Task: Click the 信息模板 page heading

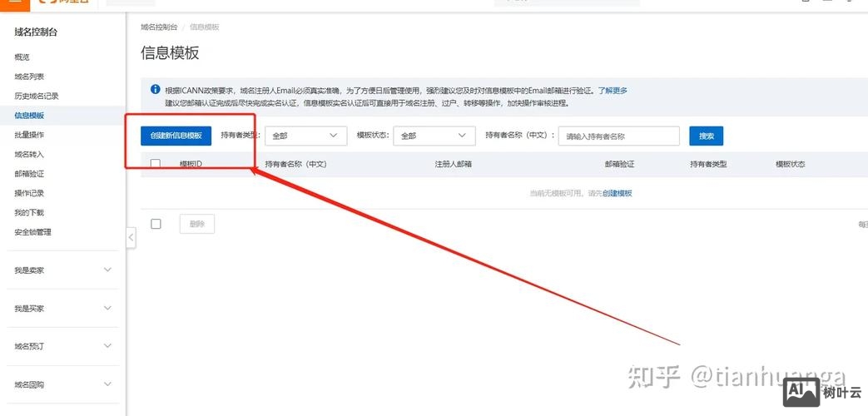Action: 170,53
